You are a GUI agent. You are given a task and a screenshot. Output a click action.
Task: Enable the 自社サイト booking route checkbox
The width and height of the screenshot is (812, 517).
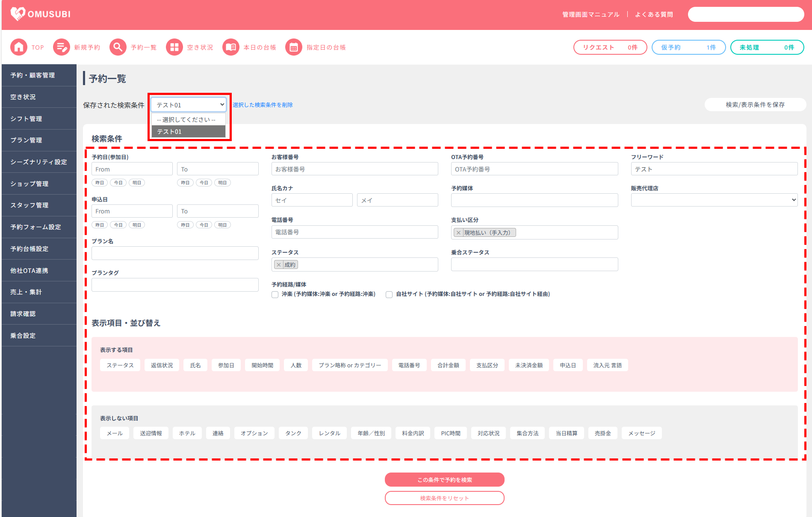click(389, 295)
